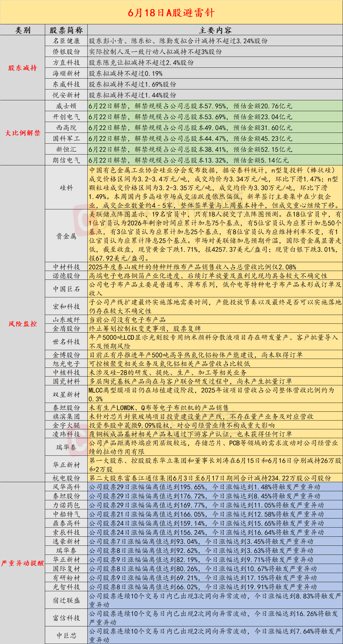343x644 pixels.
Task: Click the 严重异动提醒 category cell
Action: 23,563
